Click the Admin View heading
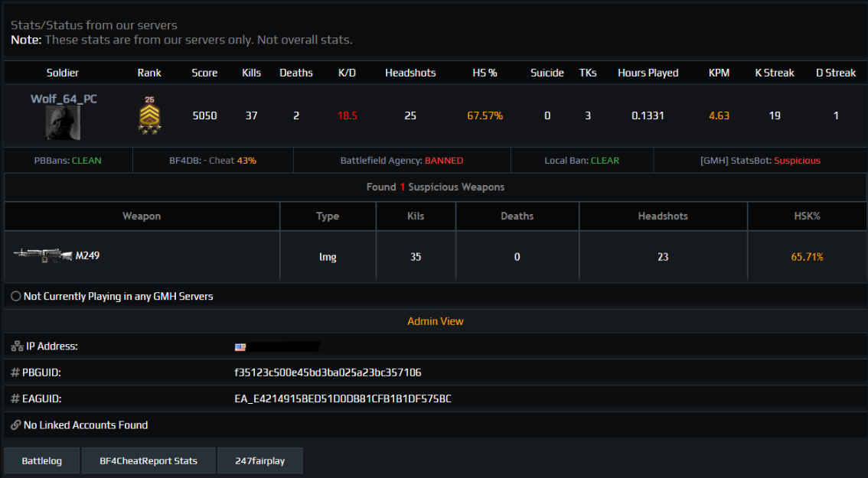 point(435,322)
